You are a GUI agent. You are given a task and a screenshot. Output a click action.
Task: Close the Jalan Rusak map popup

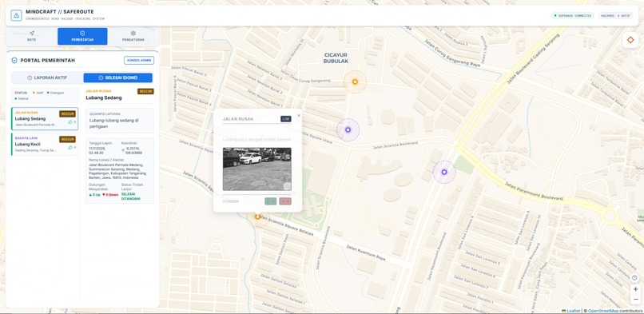coord(299,116)
